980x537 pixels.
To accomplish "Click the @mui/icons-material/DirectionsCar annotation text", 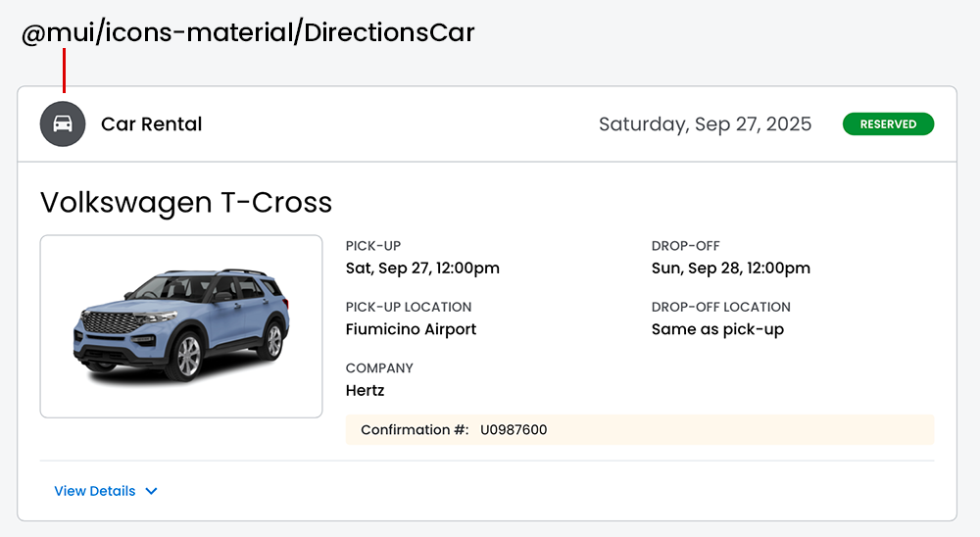I will click(x=248, y=32).
